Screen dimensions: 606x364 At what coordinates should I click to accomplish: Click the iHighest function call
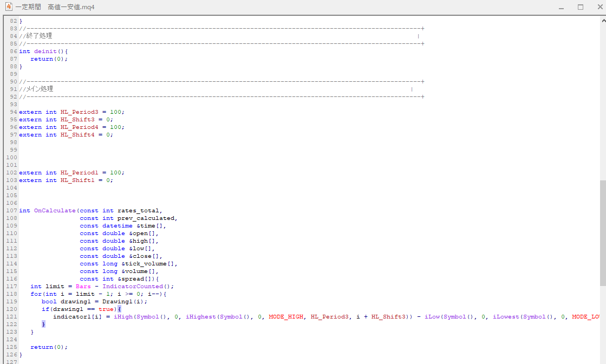pos(201,317)
